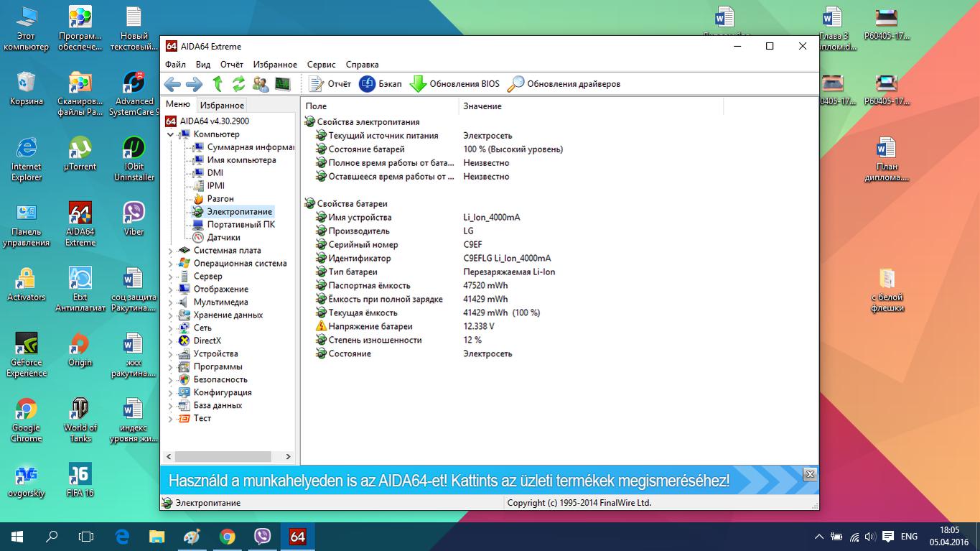Open the Windows Start menu
This screenshot has width=980, height=551.
(x=17, y=537)
